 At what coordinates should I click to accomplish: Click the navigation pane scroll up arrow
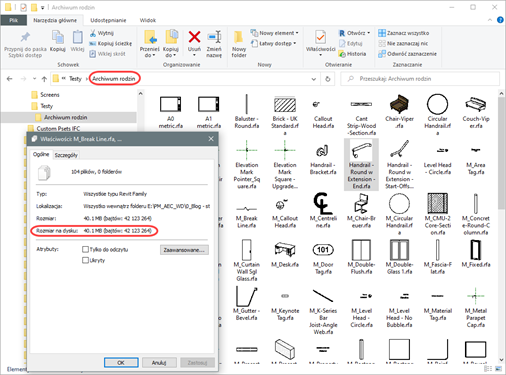(x=141, y=94)
